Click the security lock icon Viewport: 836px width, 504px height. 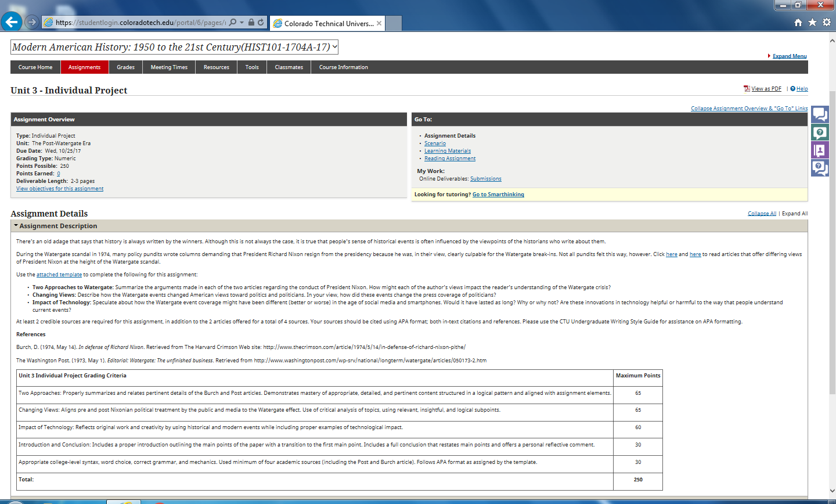point(251,22)
